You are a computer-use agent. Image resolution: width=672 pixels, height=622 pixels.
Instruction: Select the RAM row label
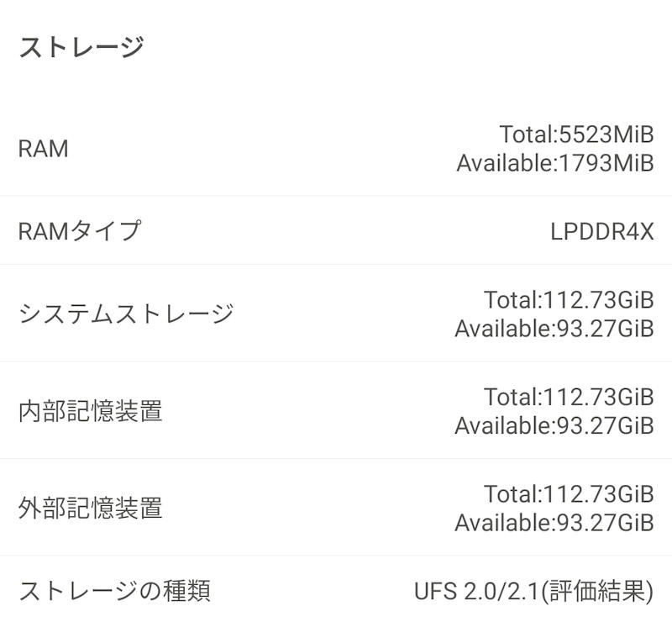pos(43,149)
